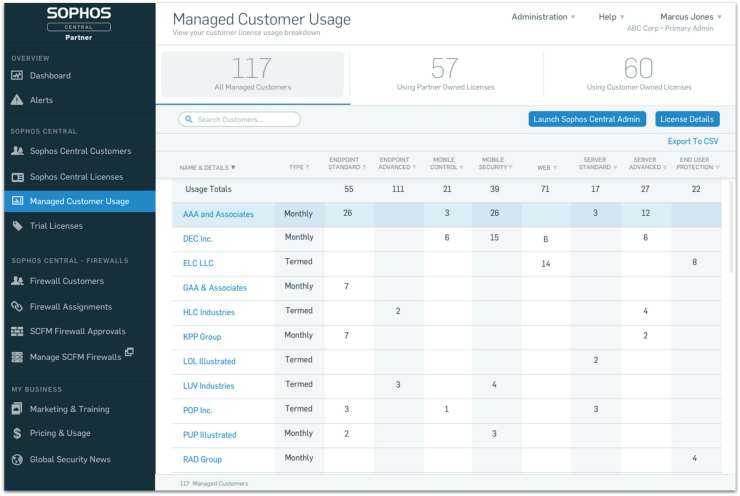Click the Export To CSV link
The image size is (740, 496).
(692, 141)
